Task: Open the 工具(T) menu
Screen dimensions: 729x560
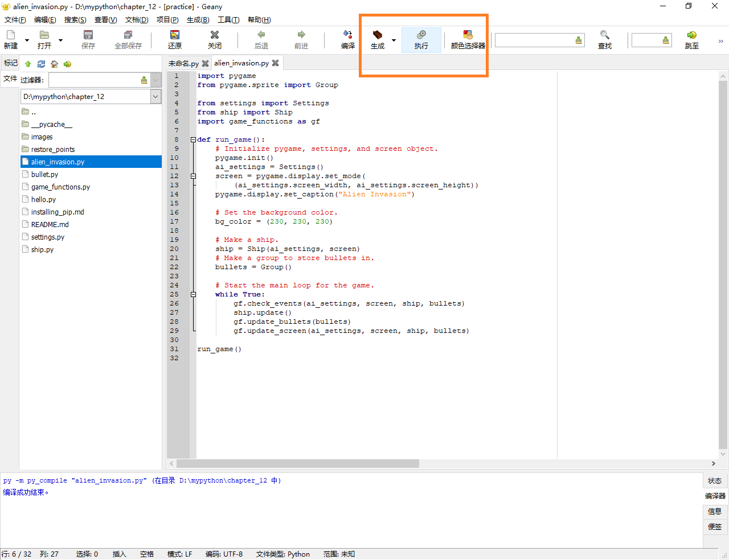Action: pyautogui.click(x=228, y=20)
